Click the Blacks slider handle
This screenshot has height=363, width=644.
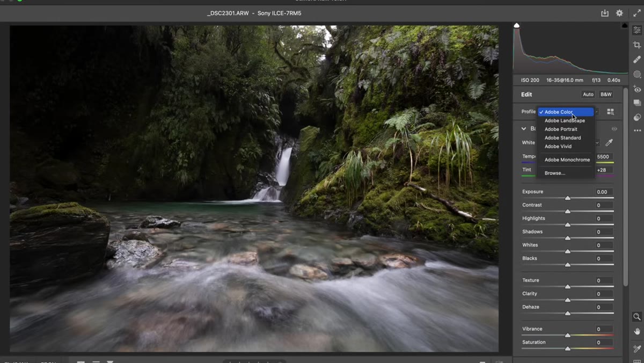[x=568, y=265]
